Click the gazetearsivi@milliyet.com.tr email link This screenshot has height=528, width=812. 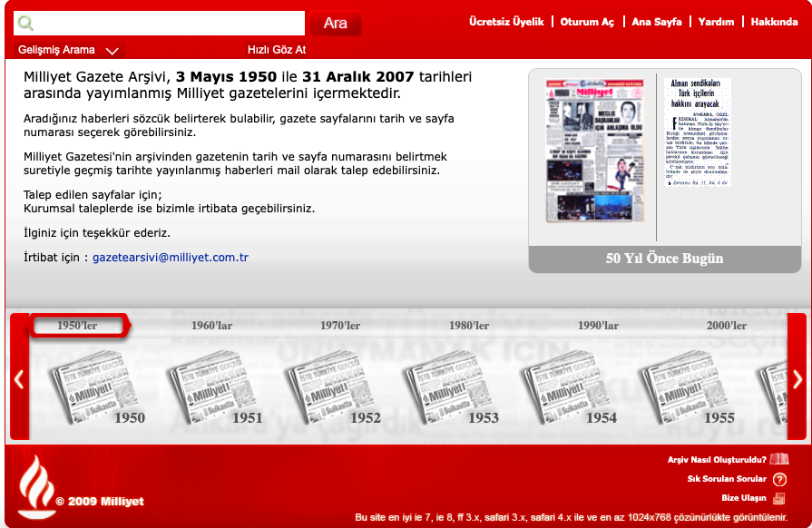pos(171,258)
